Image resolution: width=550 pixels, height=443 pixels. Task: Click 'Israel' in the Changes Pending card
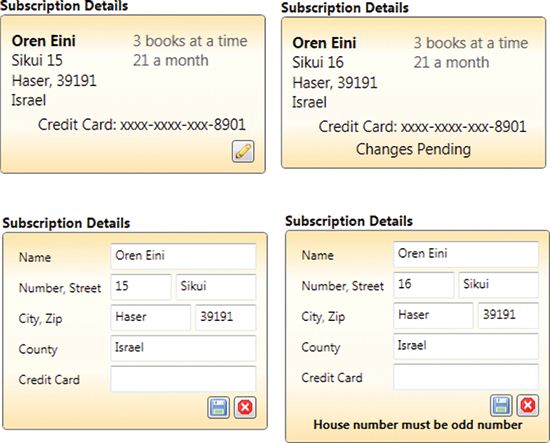[309, 102]
